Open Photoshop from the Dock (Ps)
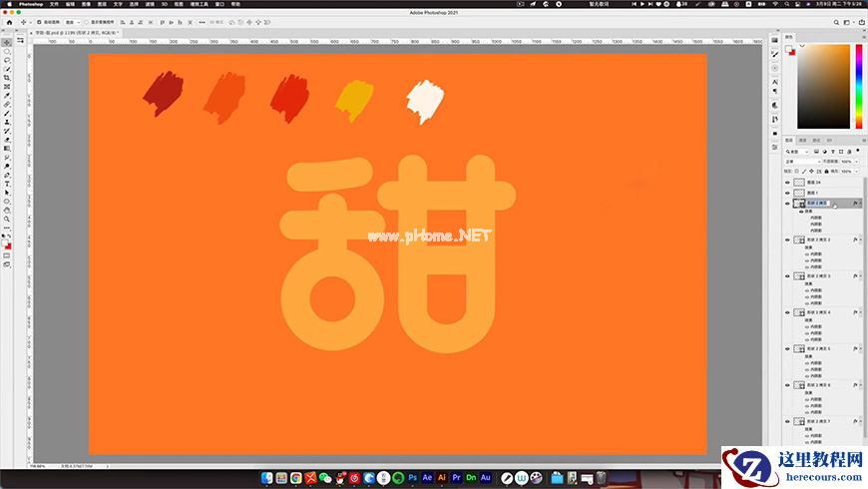Screen dimensions: 868x489 (x=412, y=477)
